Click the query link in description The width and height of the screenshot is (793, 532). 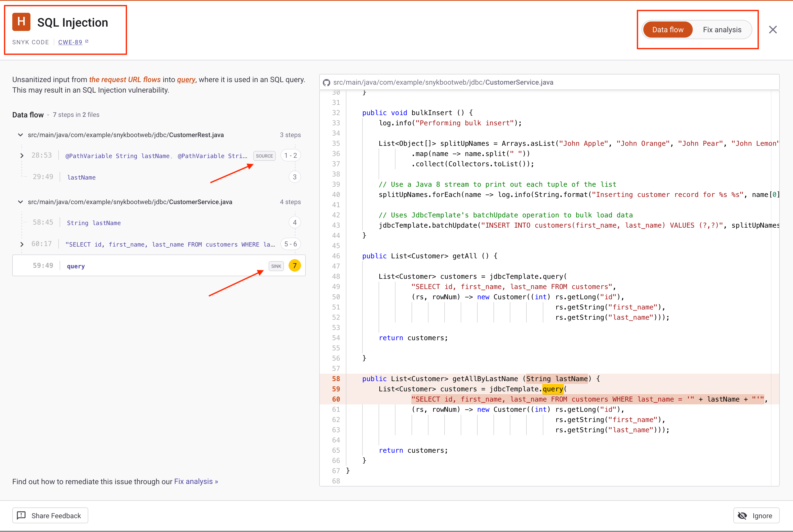pos(186,79)
